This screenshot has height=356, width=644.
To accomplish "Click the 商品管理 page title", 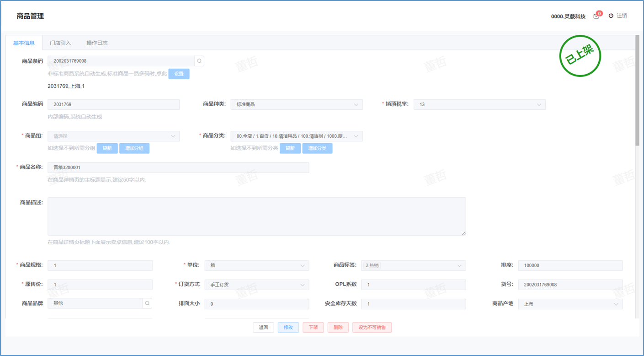I will tap(30, 16).
